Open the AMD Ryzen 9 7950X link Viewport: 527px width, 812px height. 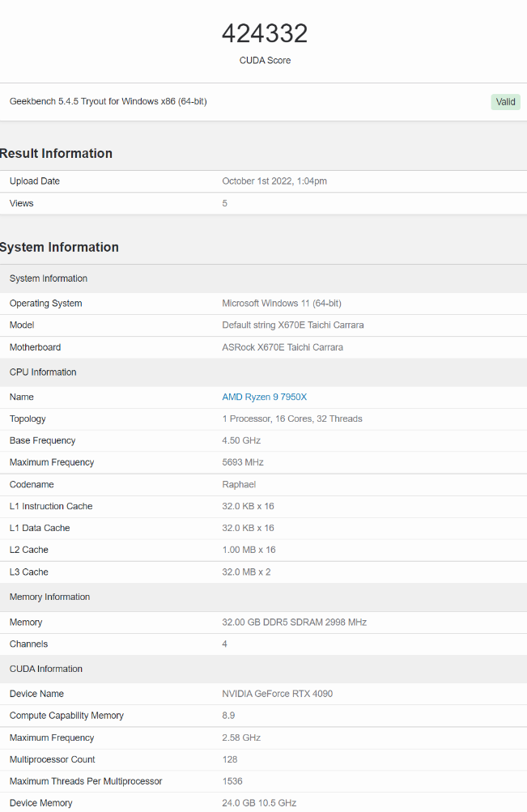pyautogui.click(x=264, y=397)
